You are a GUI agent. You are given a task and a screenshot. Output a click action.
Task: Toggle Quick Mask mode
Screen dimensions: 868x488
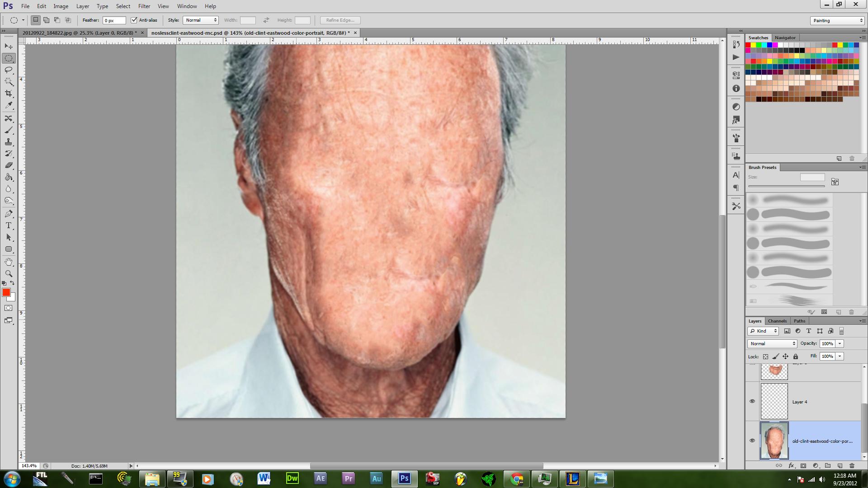pos(9,308)
